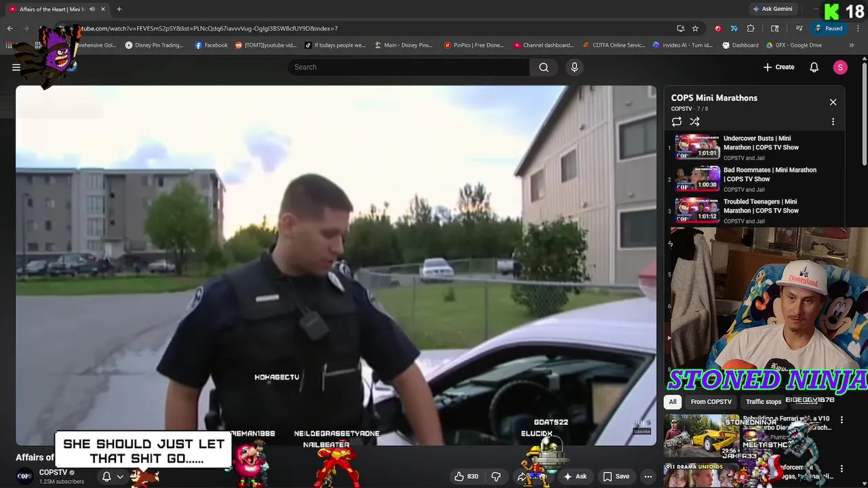Screen dimensions: 868x488
Task: Open the Paused profile chip
Action: [x=829, y=28]
